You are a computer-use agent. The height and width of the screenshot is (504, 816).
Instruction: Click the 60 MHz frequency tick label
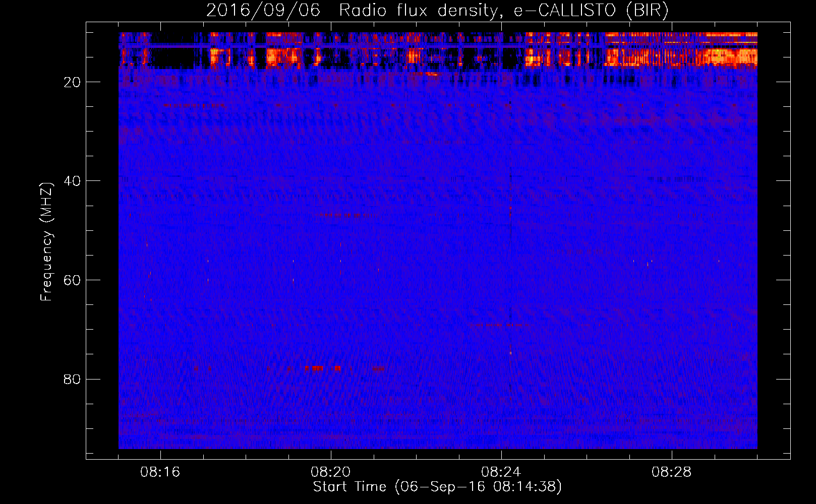73,280
